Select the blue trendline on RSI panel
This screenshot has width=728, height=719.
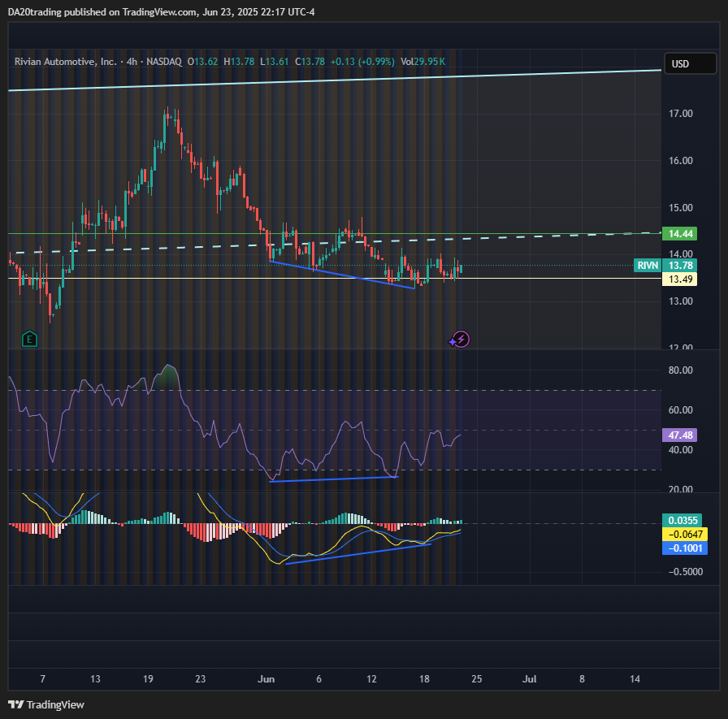[x=333, y=479]
